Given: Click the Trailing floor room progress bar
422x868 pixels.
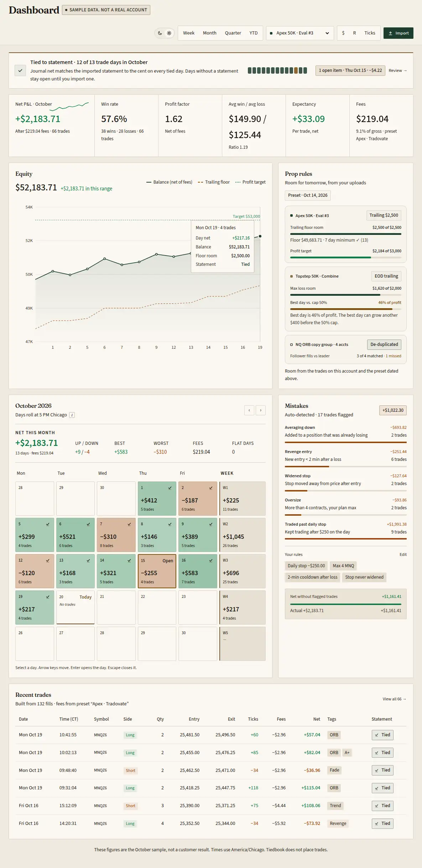Looking at the screenshot, I should point(346,234).
